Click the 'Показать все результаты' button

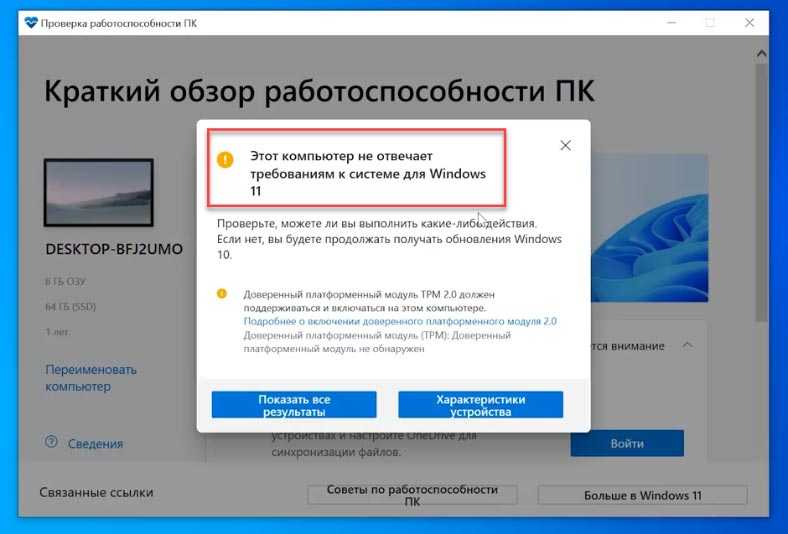tap(294, 405)
